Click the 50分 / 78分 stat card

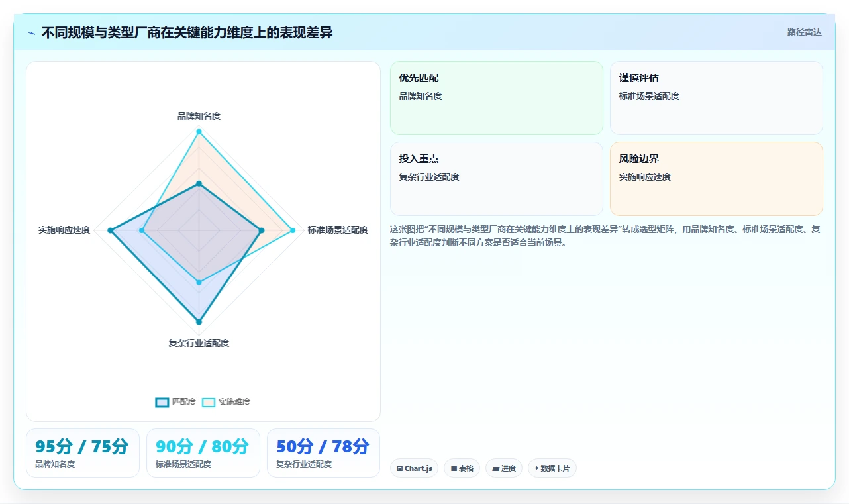(x=323, y=453)
